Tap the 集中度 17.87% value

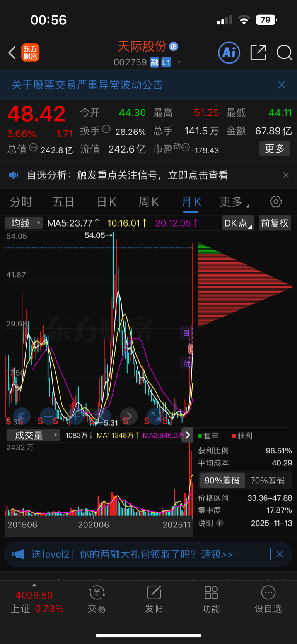[x=279, y=510]
